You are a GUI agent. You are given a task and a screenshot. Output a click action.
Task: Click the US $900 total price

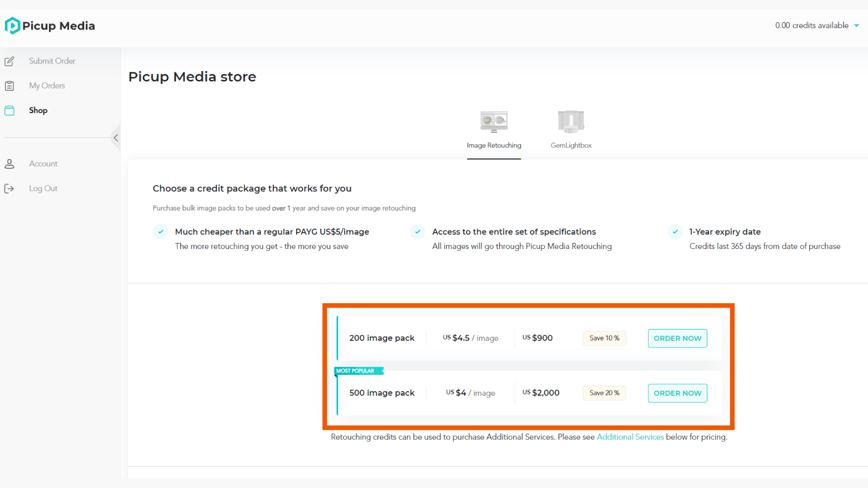point(538,338)
